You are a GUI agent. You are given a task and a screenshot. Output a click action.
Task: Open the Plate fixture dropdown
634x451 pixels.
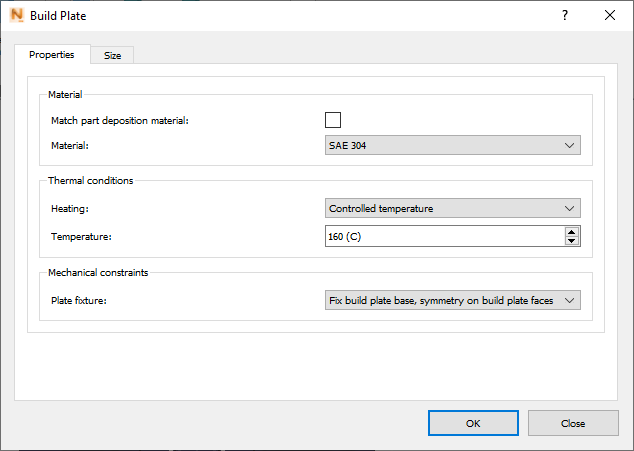pyautogui.click(x=453, y=299)
